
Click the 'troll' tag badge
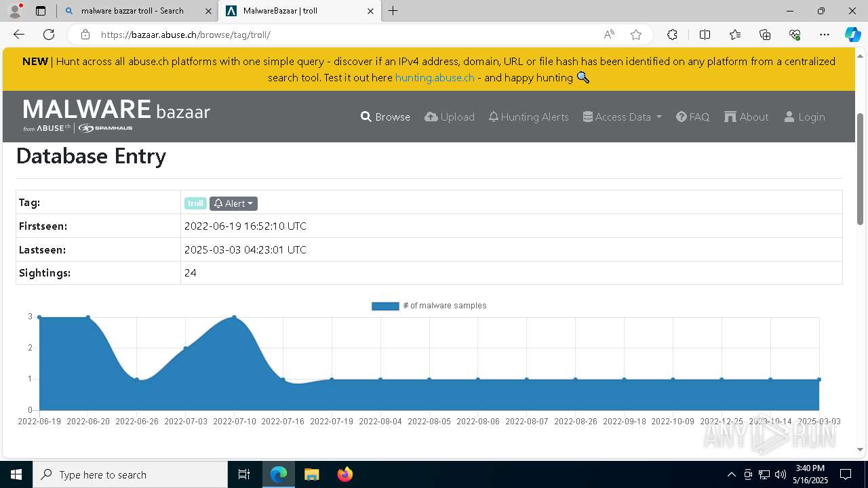tap(195, 203)
